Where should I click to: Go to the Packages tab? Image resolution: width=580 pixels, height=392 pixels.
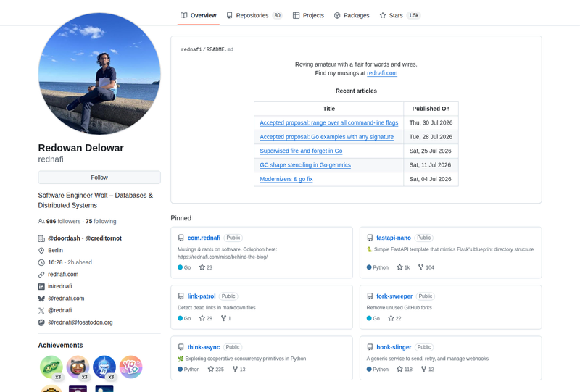tap(352, 15)
